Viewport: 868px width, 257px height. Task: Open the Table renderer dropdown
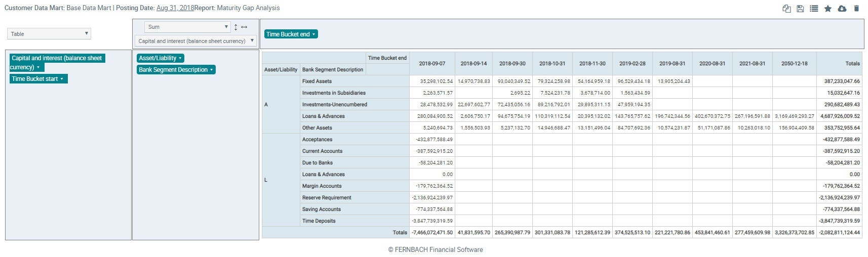[x=49, y=34]
